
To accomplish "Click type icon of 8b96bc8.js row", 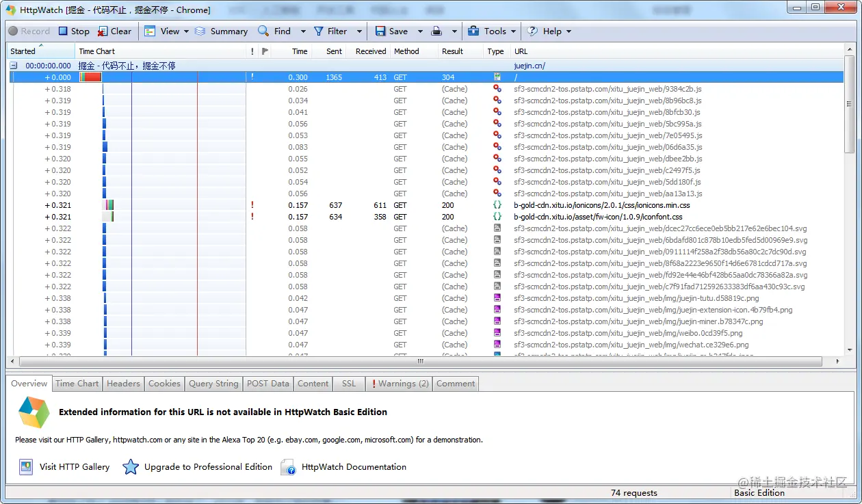I will point(497,101).
